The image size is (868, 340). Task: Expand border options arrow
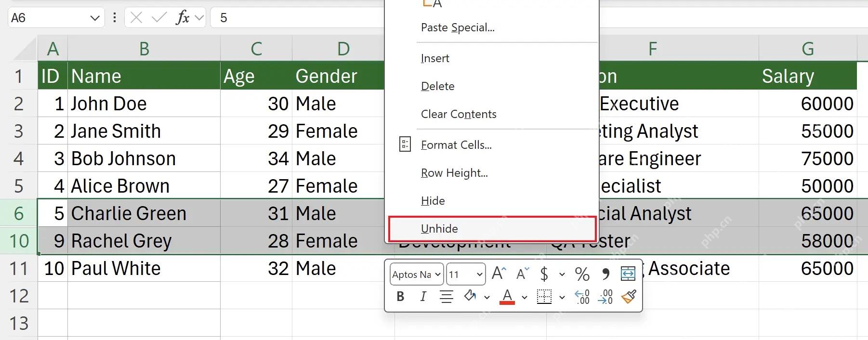pyautogui.click(x=562, y=297)
